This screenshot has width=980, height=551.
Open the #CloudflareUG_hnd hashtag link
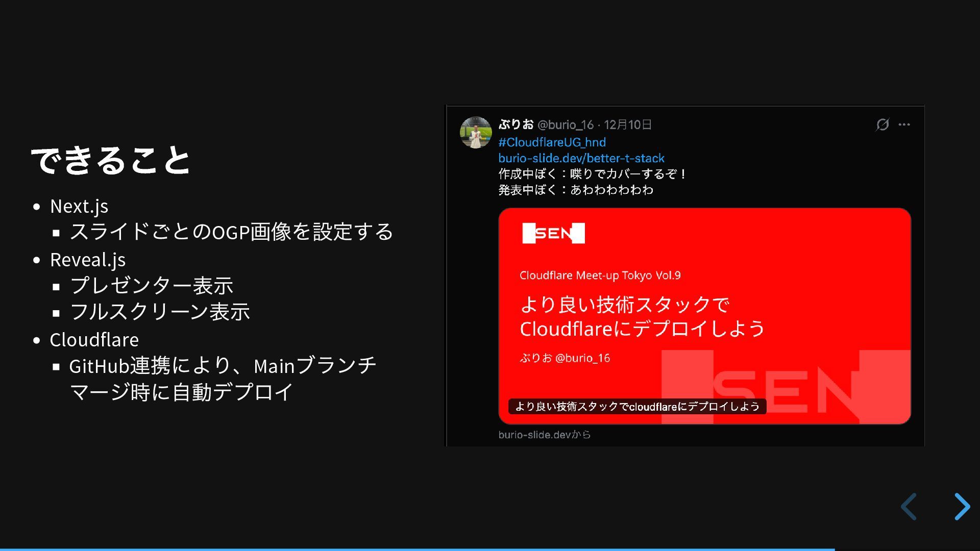click(x=552, y=142)
